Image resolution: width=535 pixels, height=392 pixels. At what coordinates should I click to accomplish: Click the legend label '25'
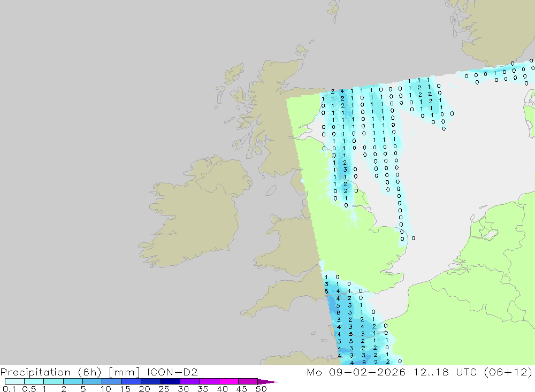[164, 389]
